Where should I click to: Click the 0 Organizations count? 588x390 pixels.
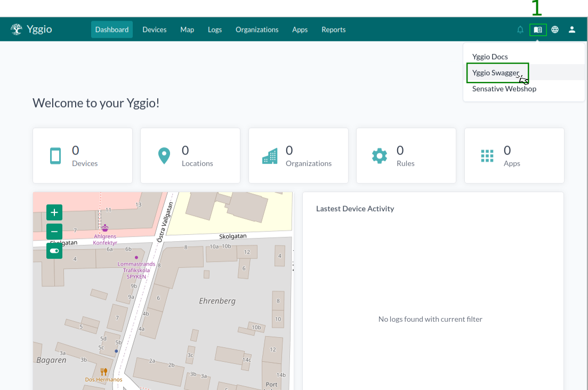pyautogui.click(x=289, y=150)
